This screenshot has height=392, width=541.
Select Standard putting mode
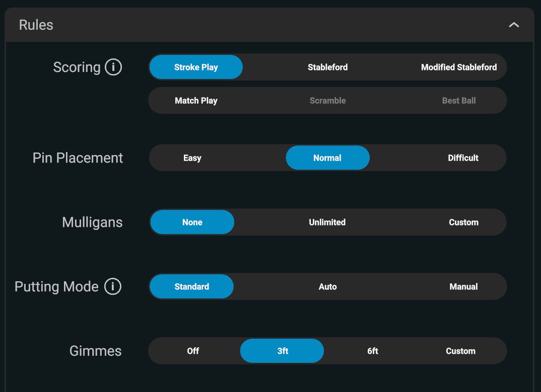click(x=191, y=287)
